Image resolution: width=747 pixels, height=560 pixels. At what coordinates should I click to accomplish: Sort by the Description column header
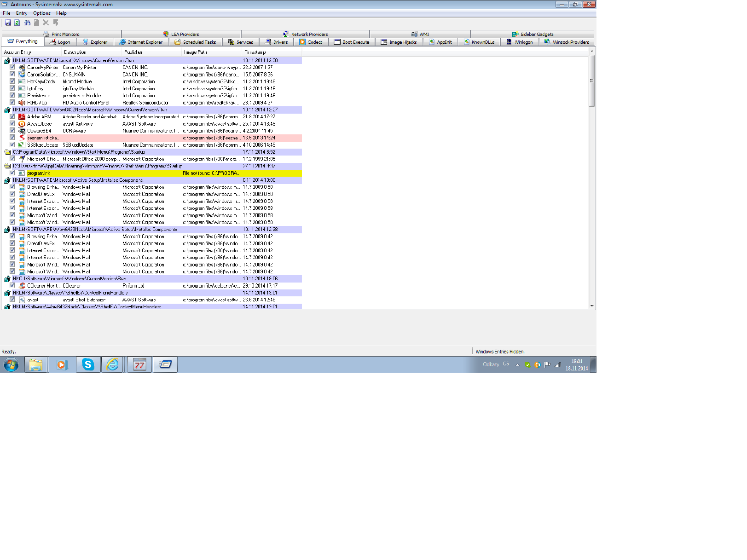[92, 52]
